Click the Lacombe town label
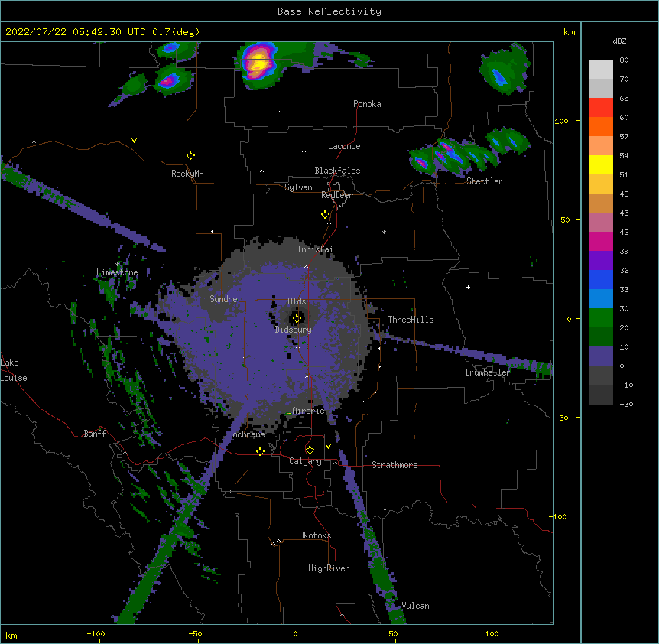Viewport: 659px width, 644px height. click(344, 146)
